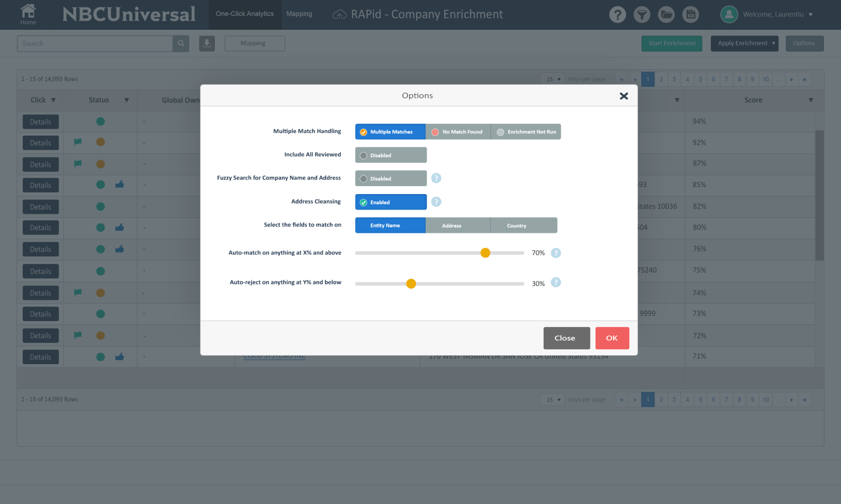Click the table vertical scrollbar
Image resolution: width=841 pixels, height=504 pixels.
[819, 196]
